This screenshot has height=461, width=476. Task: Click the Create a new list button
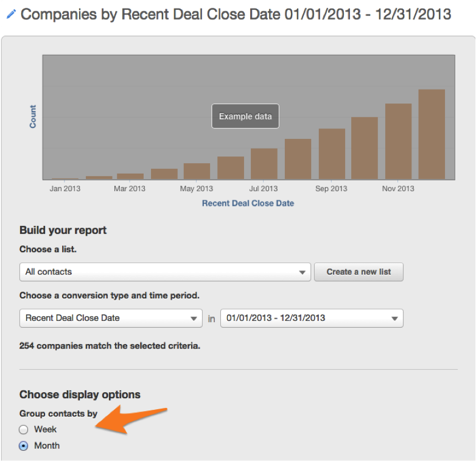tap(359, 272)
